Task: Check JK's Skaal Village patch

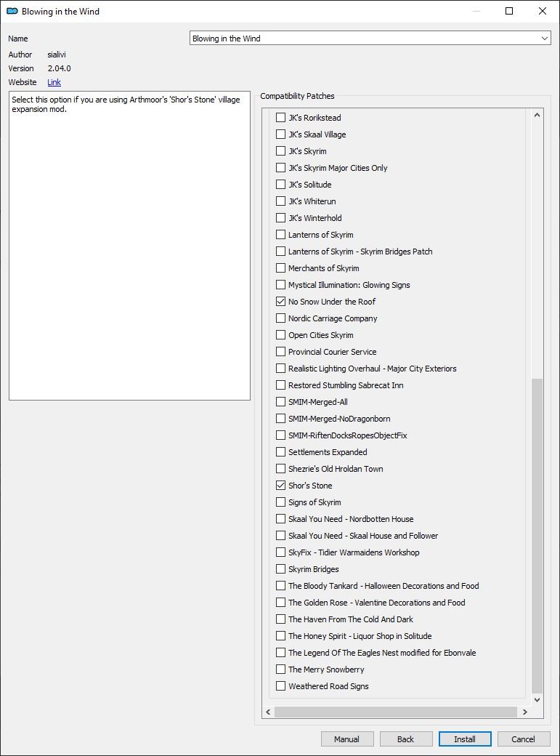Action: point(280,134)
